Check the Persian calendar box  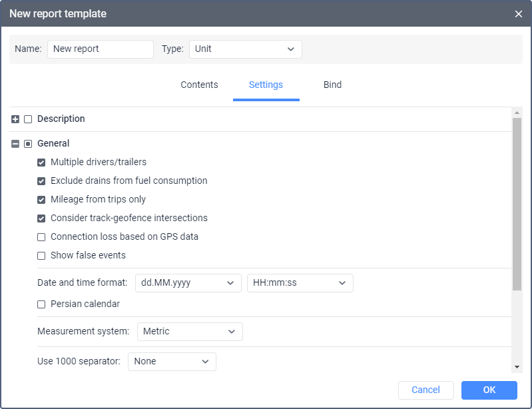(41, 304)
